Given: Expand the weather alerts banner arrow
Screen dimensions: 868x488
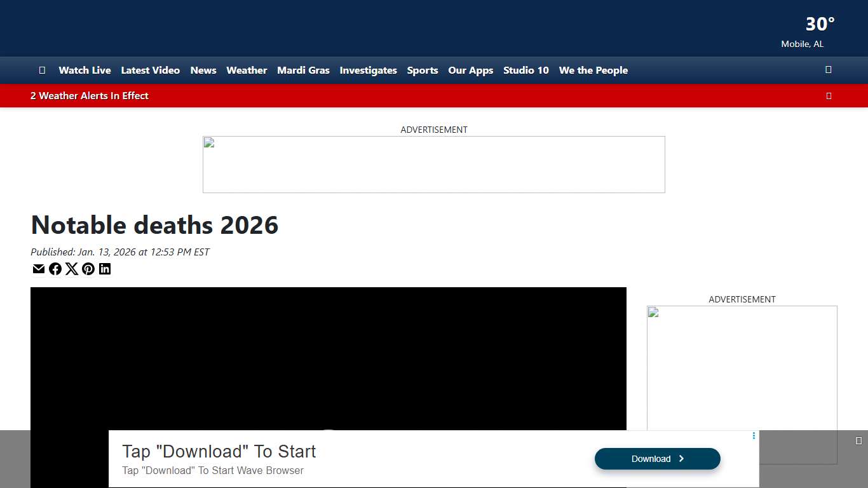Looking at the screenshot, I should [x=828, y=96].
